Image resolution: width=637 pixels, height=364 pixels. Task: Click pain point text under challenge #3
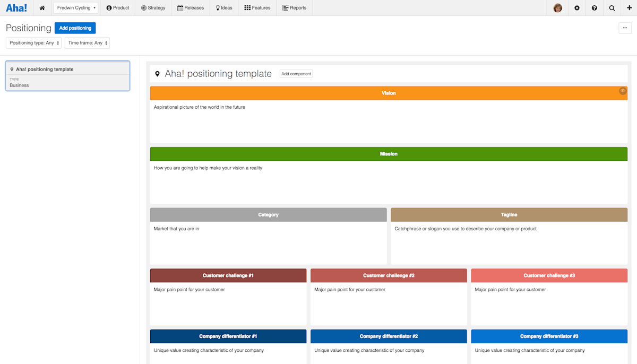[x=510, y=290]
